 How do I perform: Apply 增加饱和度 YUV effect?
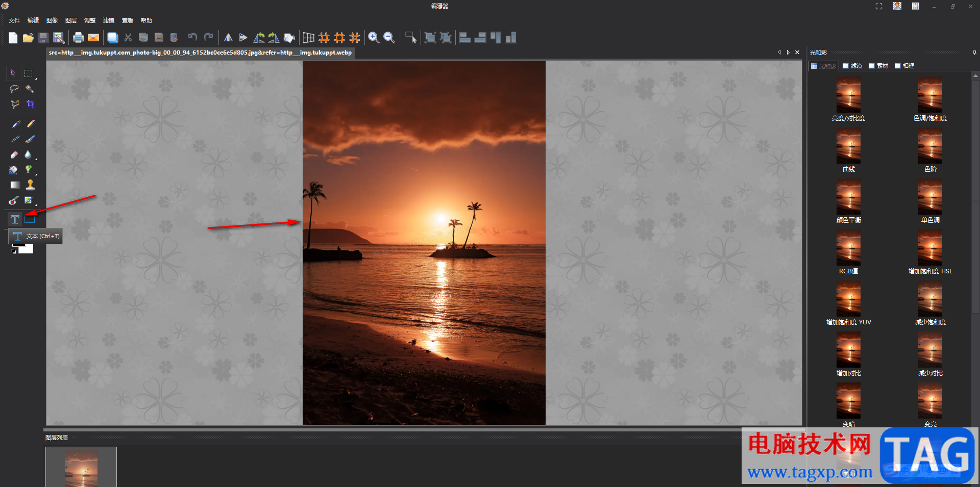[848, 303]
